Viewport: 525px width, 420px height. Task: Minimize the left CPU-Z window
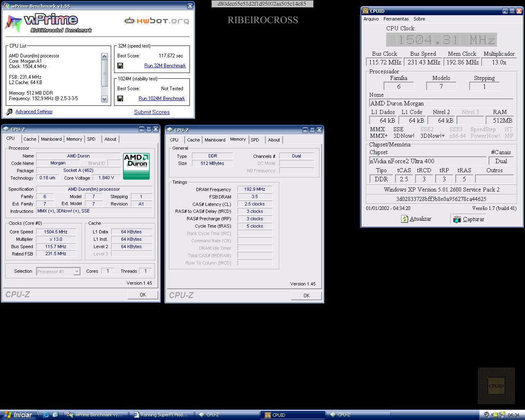coord(142,129)
